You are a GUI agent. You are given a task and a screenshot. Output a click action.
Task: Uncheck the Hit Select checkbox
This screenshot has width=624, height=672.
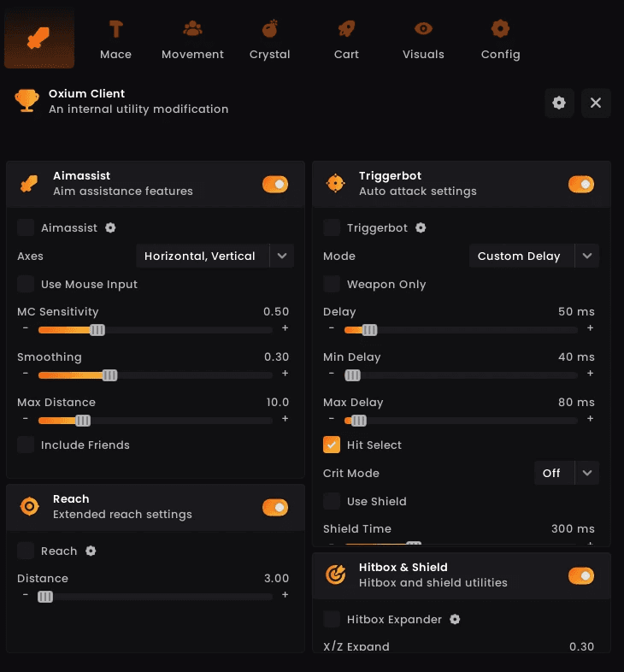click(x=332, y=445)
